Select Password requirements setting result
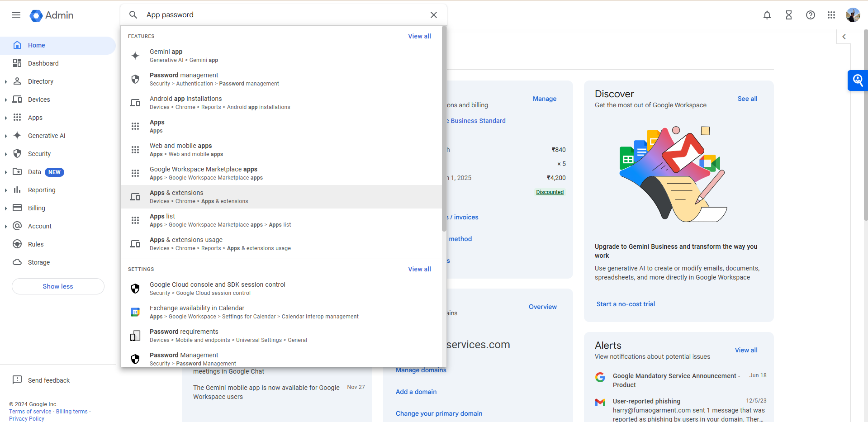 coord(281,336)
